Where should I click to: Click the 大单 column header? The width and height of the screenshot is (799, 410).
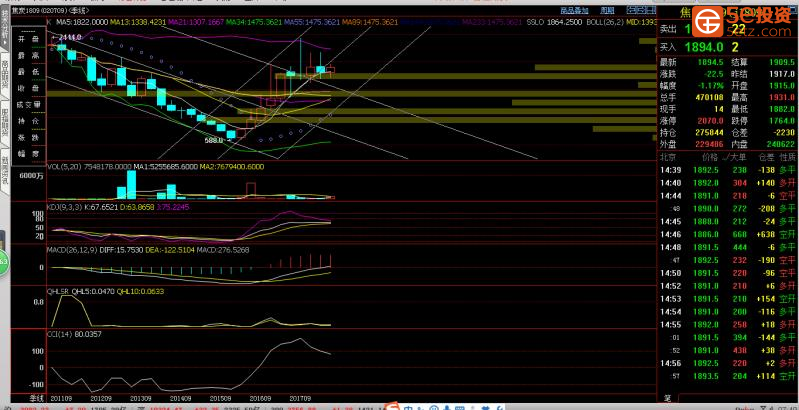736,157
